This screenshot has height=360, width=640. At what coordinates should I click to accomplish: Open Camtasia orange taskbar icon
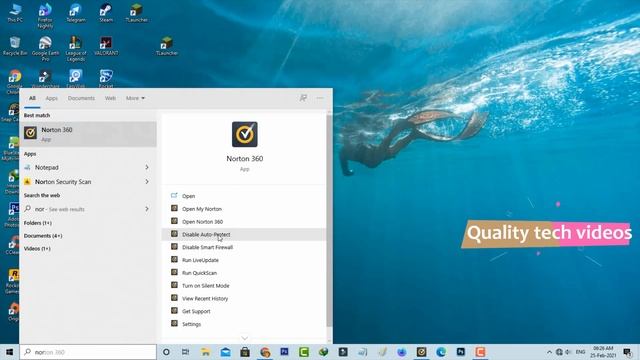480,352
